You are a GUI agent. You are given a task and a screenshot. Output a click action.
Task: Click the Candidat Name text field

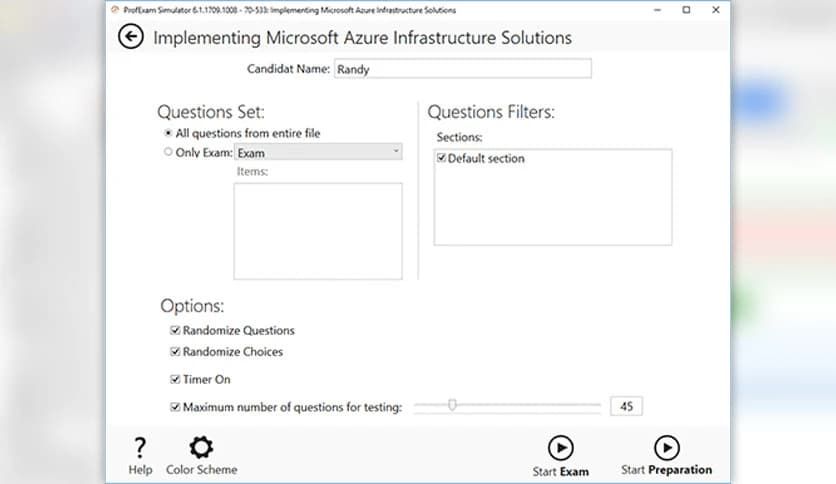[x=462, y=69]
